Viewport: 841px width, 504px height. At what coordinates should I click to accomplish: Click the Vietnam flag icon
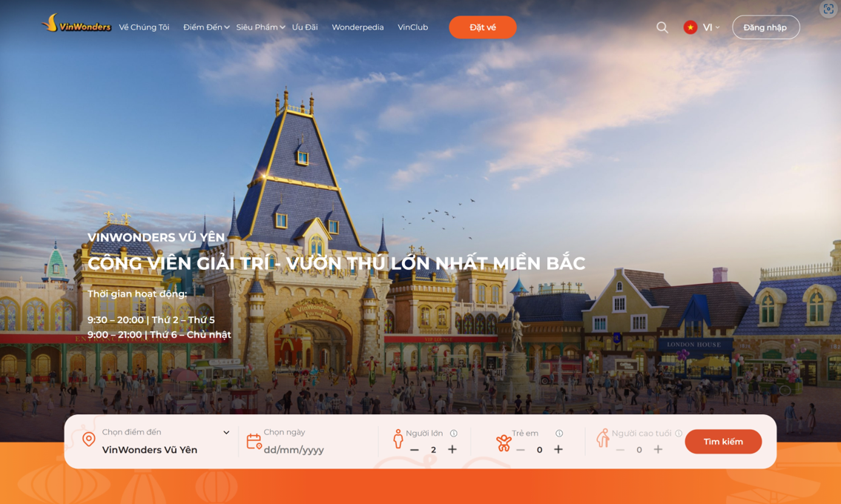[690, 27]
